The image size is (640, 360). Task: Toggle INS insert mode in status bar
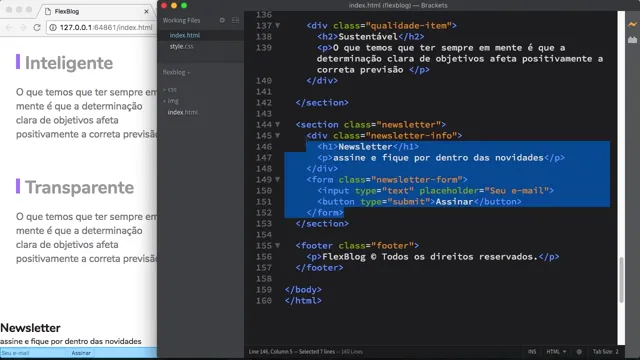(x=532, y=351)
